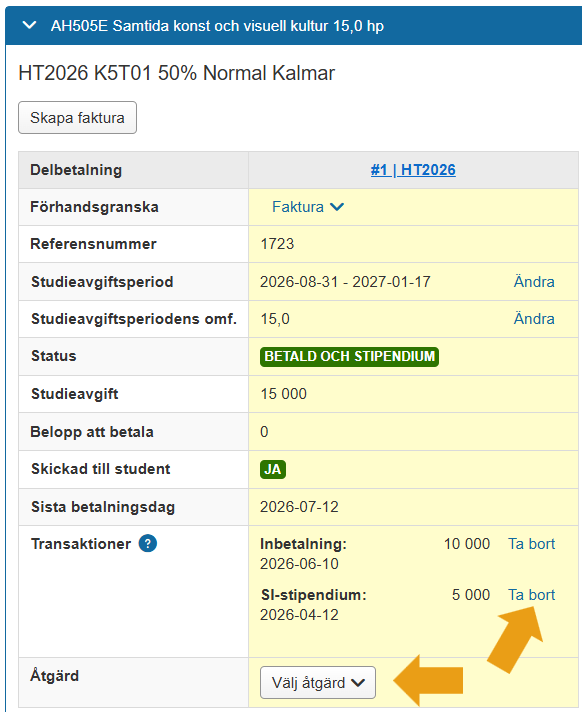This screenshot has width=582, height=712.
Task: Click the Förhandsgranska row label
Action: click(x=94, y=207)
